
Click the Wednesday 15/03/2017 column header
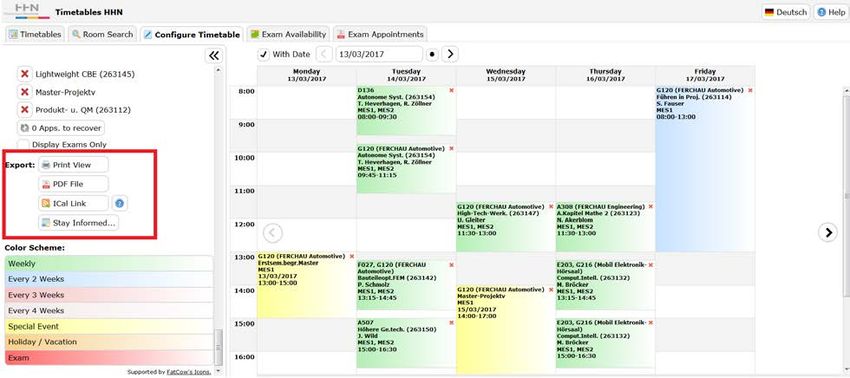(x=505, y=75)
